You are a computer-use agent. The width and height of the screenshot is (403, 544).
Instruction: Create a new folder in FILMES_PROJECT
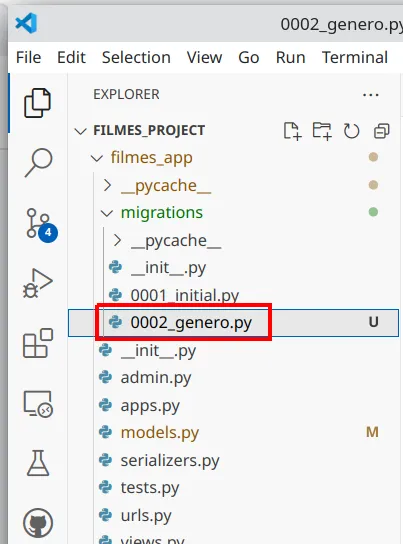pyautogui.click(x=322, y=131)
